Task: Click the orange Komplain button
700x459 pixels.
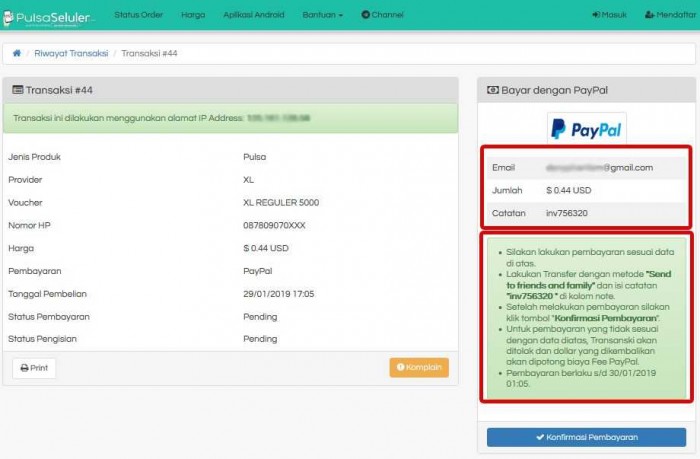Action: coord(419,367)
